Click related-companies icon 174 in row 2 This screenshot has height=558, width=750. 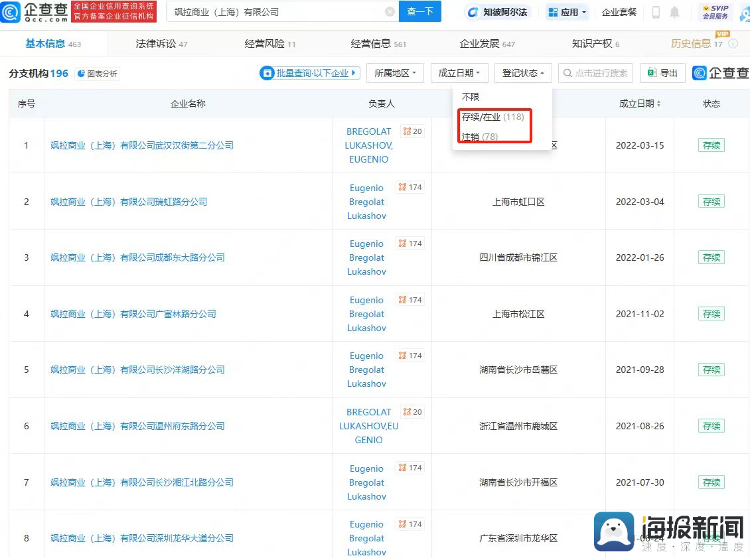click(410, 187)
